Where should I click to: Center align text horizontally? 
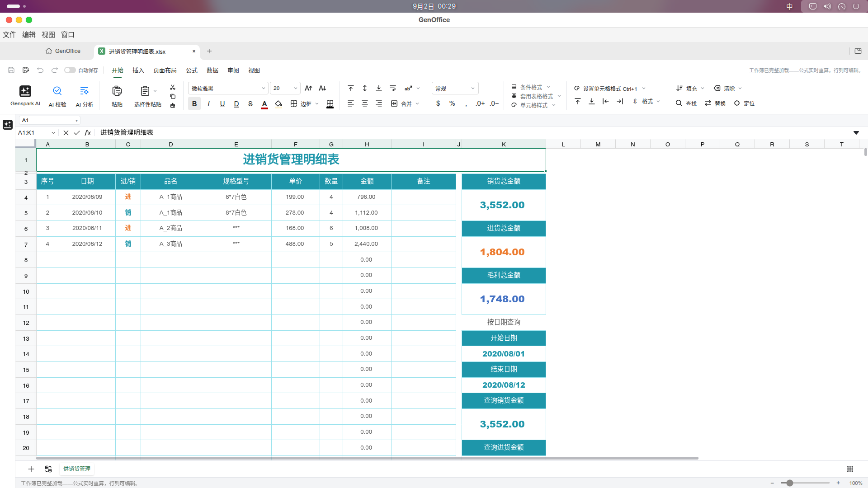[365, 103]
